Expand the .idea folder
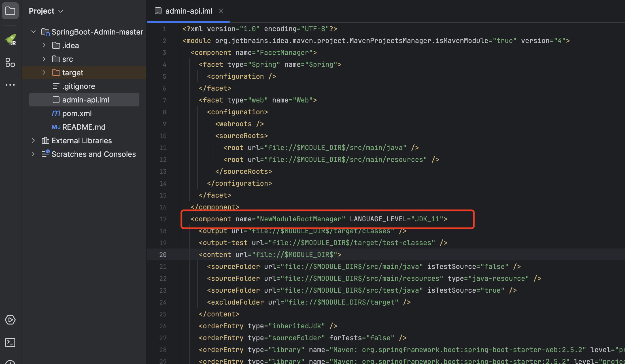The image size is (625, 364). 44,45
